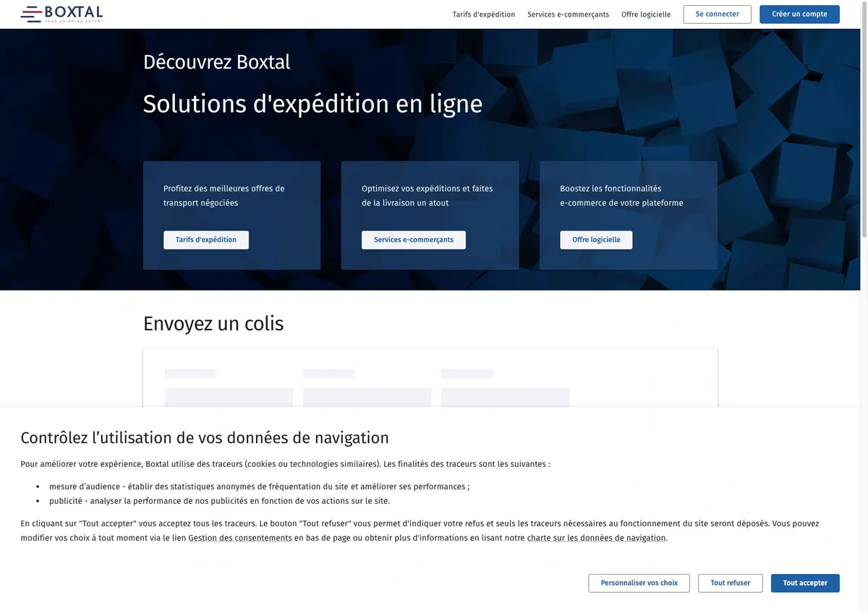Click the publicité bullet text

pyautogui.click(x=219, y=500)
